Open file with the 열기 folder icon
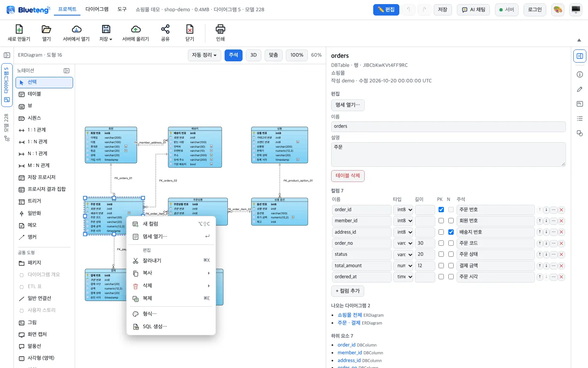This screenshot has width=588, height=368. pyautogui.click(x=47, y=29)
